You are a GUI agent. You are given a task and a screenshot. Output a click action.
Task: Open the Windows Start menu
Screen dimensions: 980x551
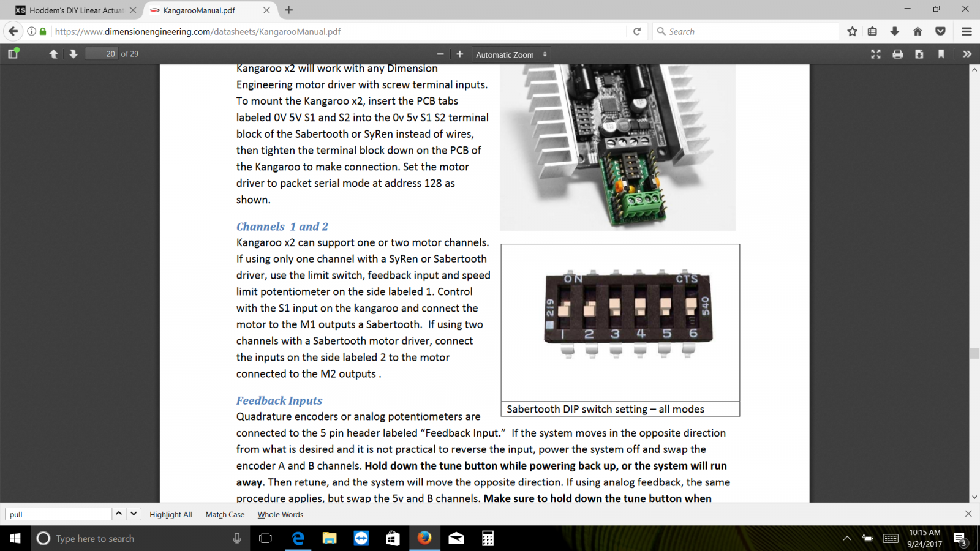click(15, 538)
